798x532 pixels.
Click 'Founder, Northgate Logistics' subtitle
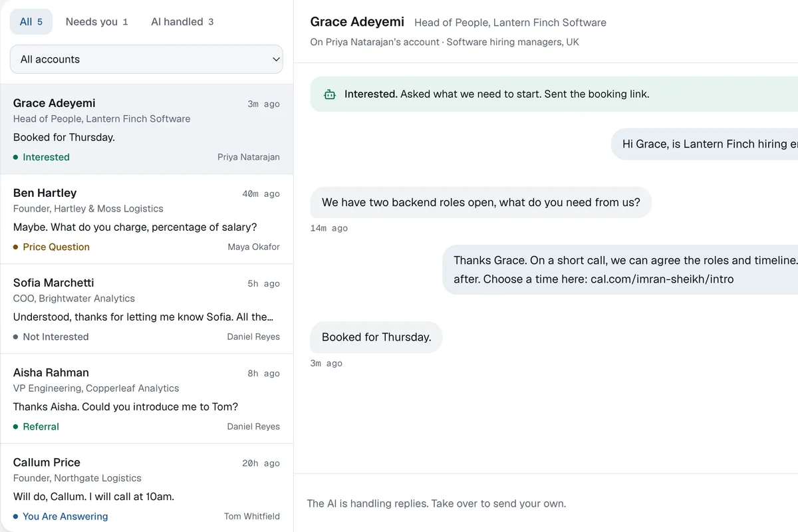(77, 478)
